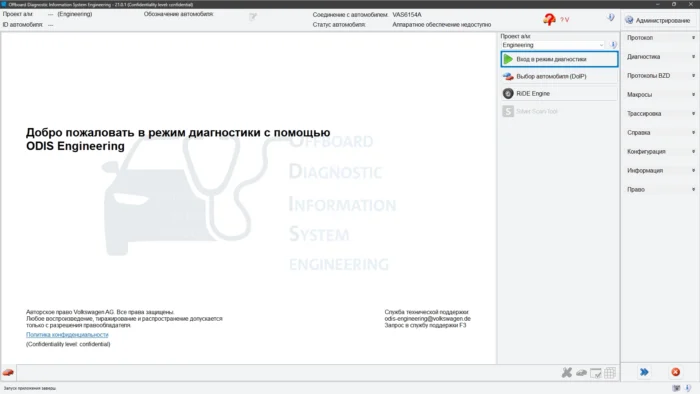Click the info icon beside the Engineering dropdown
The image size is (700, 394).
pyautogui.click(x=613, y=45)
